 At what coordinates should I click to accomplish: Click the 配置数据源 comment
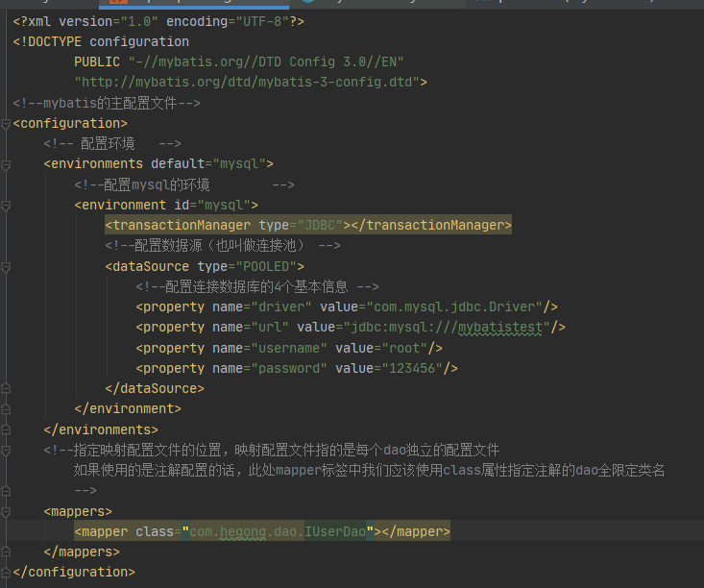click(x=223, y=245)
